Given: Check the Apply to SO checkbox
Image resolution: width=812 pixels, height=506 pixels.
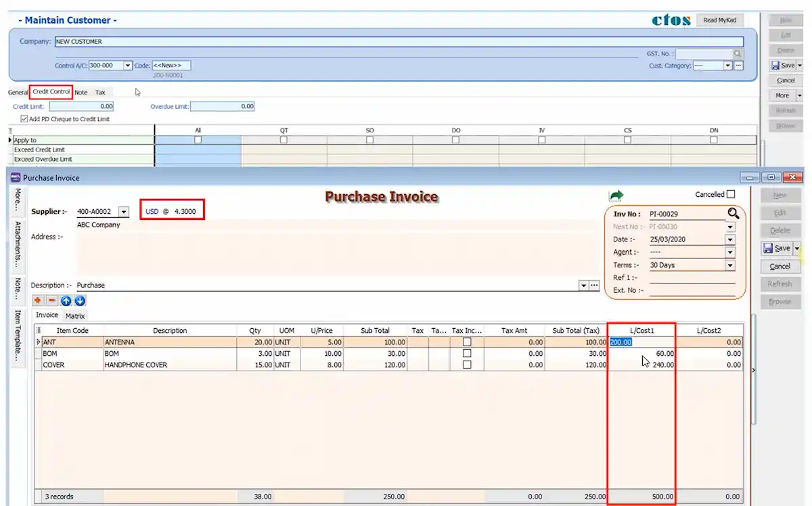Looking at the screenshot, I should [x=369, y=140].
